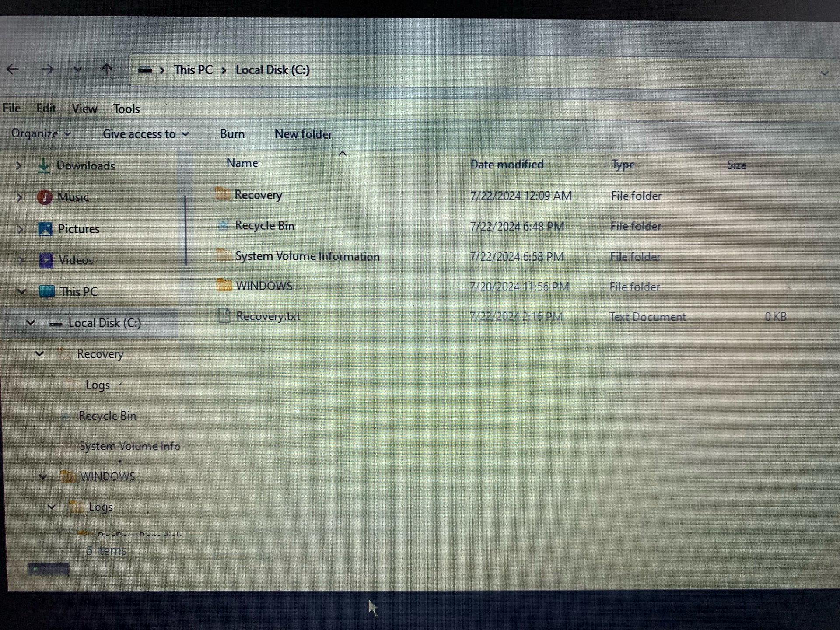
Task: Click the WINDOWS folder icon in list
Action: (x=224, y=285)
